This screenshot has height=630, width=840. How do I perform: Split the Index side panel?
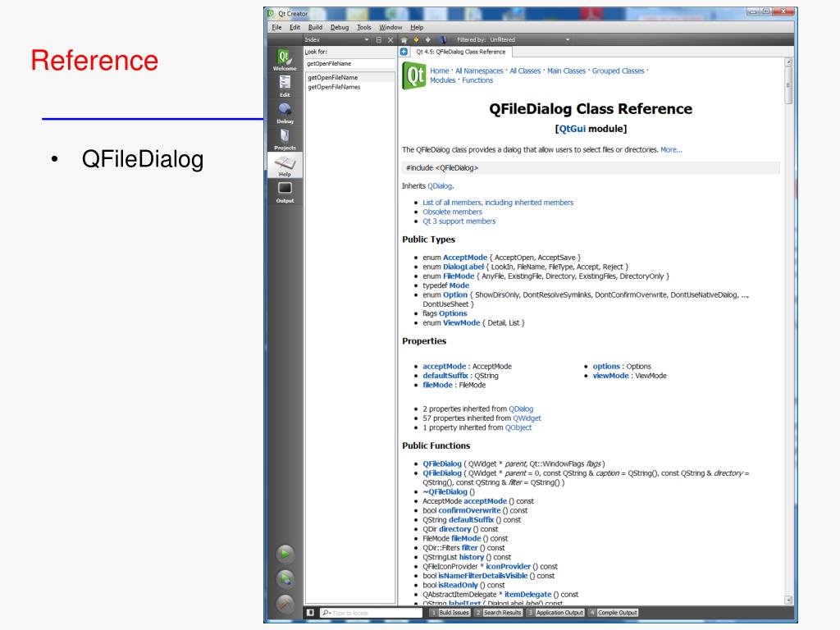click(379, 39)
